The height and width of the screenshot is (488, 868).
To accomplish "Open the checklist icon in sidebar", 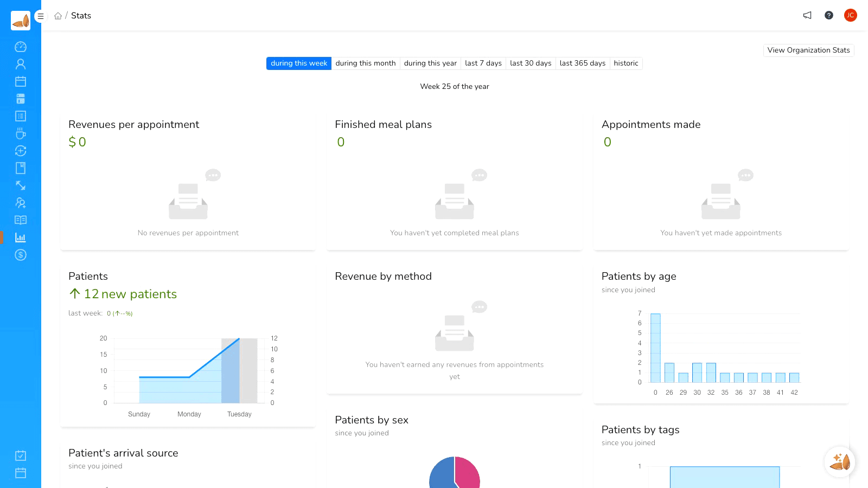I will click(x=21, y=116).
